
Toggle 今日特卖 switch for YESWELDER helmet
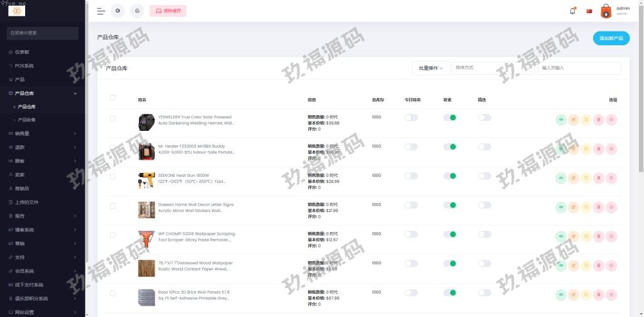[x=411, y=118]
